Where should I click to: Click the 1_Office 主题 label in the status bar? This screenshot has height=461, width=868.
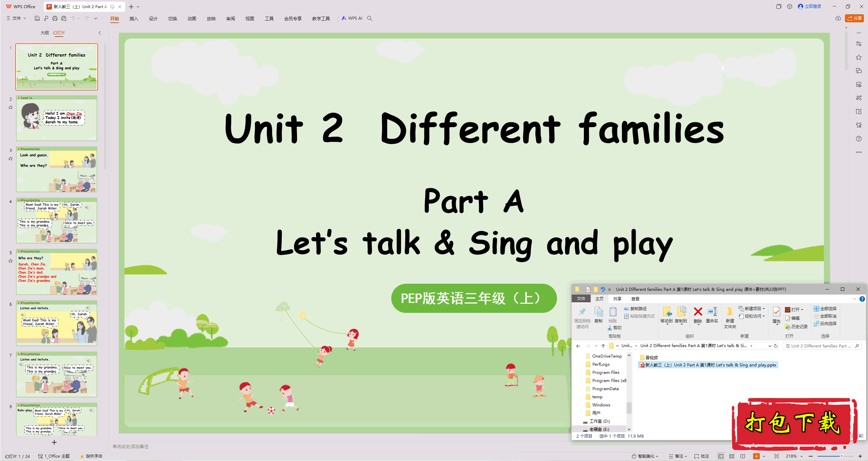tap(54, 456)
